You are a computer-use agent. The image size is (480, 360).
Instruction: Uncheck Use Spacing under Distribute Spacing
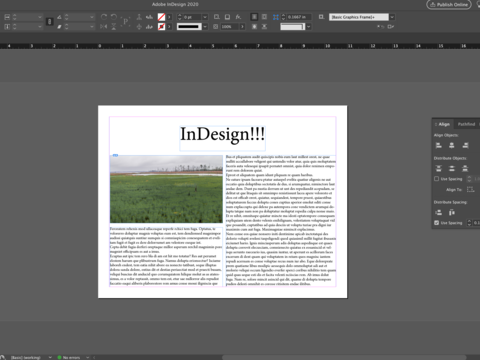[436, 223]
